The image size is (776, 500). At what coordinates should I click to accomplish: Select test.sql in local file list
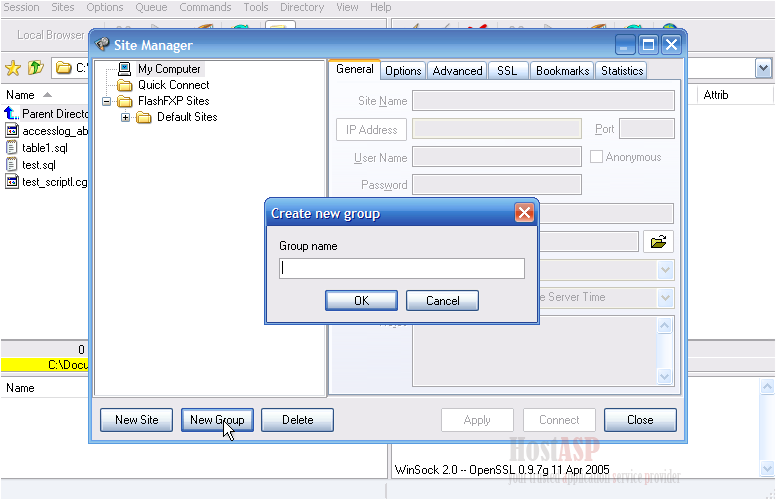click(x=39, y=165)
